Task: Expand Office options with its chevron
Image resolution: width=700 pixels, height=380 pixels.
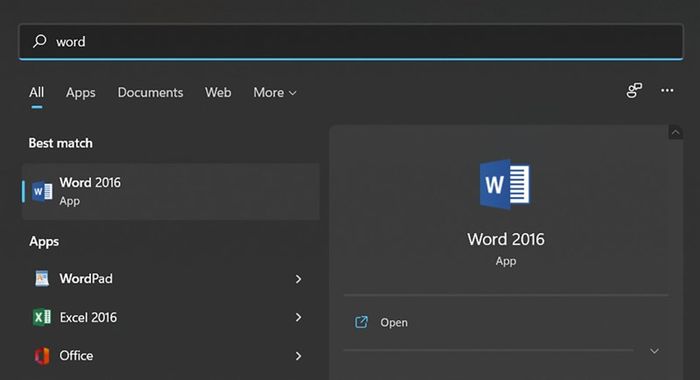Action: point(298,356)
